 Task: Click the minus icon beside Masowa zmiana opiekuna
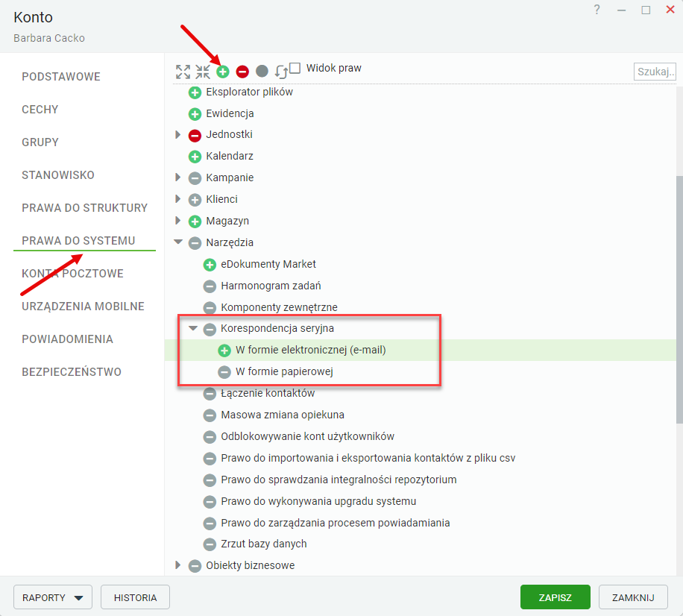210,415
